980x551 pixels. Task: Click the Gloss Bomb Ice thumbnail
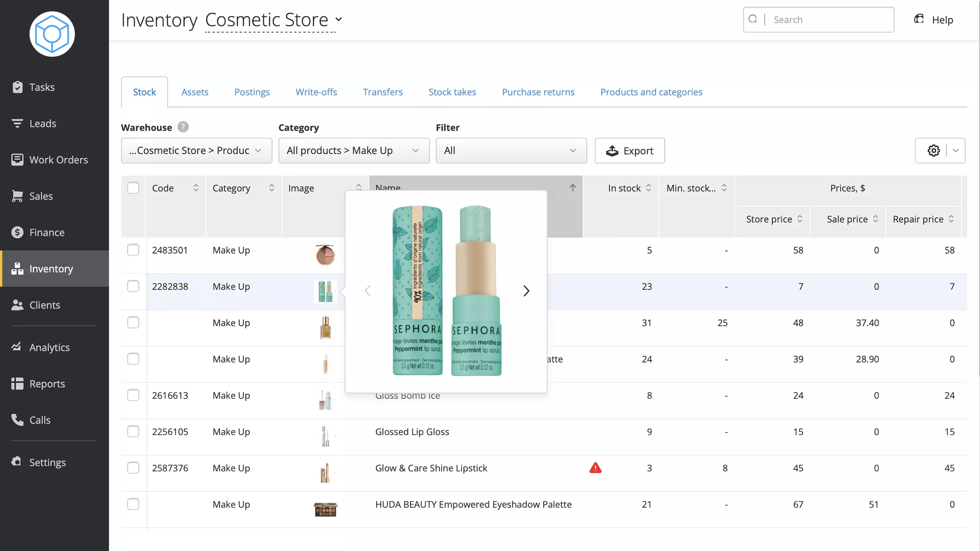325,400
